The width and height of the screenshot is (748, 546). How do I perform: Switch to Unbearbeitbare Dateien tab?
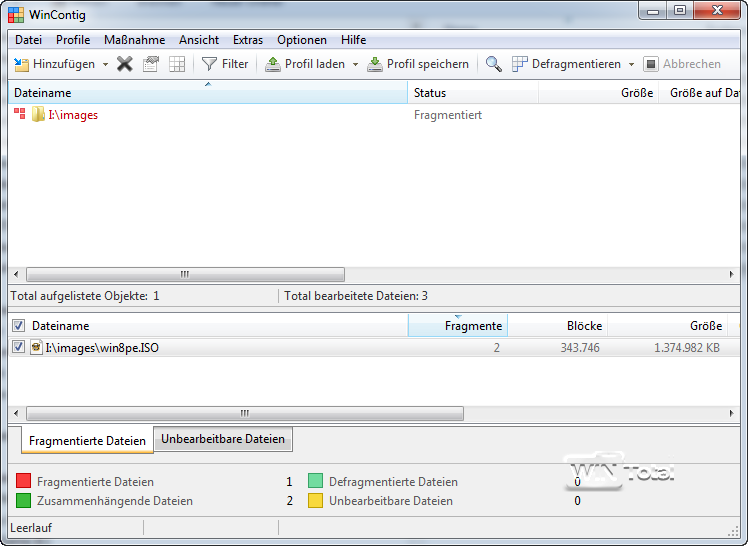point(223,439)
